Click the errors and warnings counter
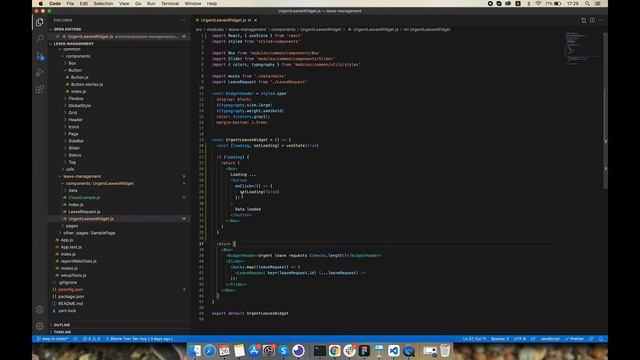 tap(91, 339)
